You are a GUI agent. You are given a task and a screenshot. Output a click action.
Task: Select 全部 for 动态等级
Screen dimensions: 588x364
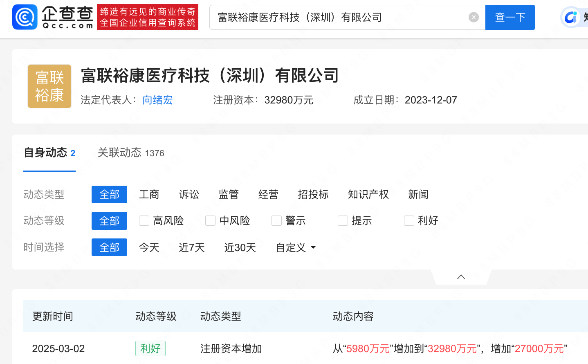pos(109,221)
